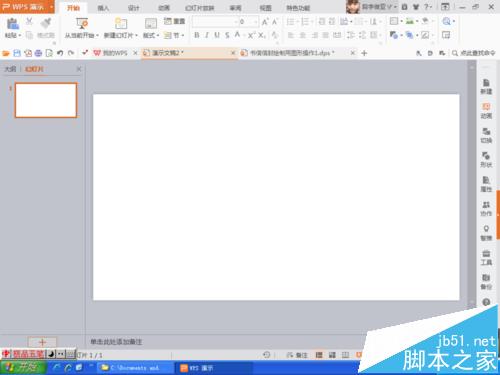Toggle Superscript formatting
This screenshot has width=500, height=375.
(x=251, y=35)
